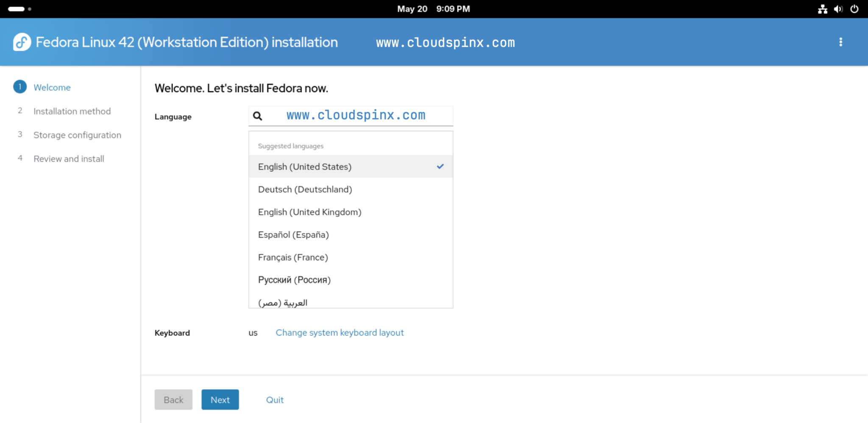The width and height of the screenshot is (868, 423).
Task: Click the volume icon in top bar
Action: (839, 8)
